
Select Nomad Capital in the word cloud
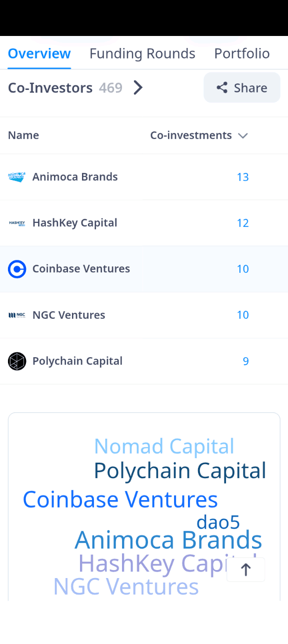164,446
